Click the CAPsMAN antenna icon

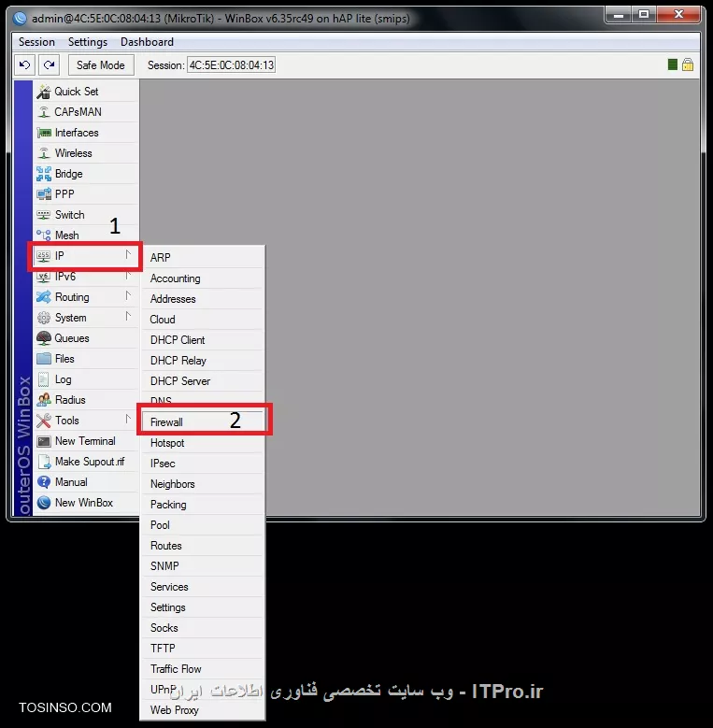(44, 112)
